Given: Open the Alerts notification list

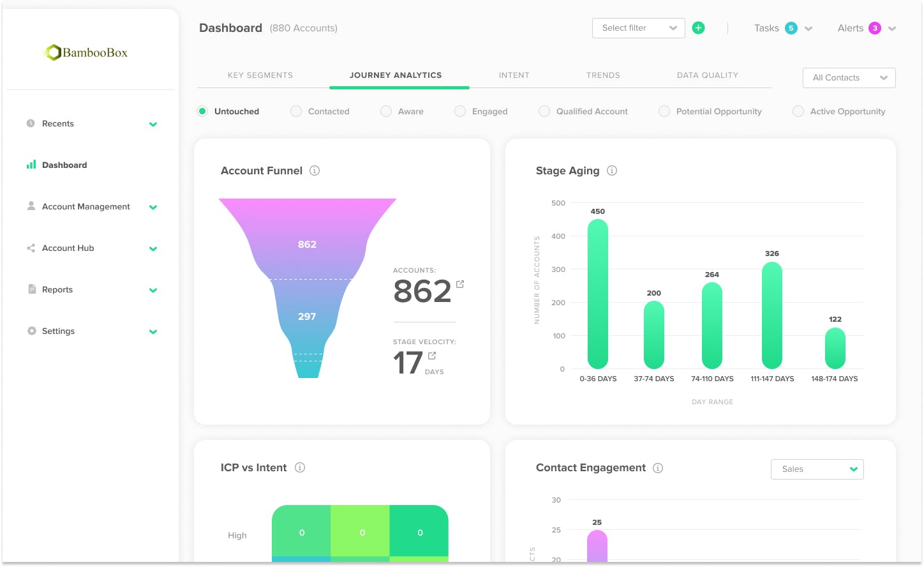Looking at the screenshot, I should 866,28.
